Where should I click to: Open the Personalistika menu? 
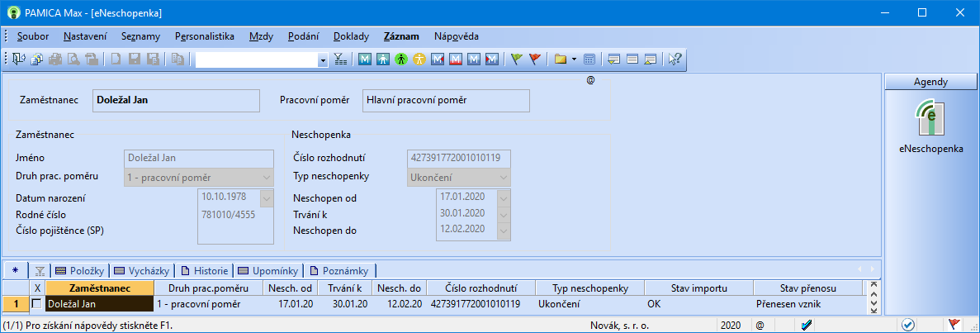pyautogui.click(x=205, y=36)
